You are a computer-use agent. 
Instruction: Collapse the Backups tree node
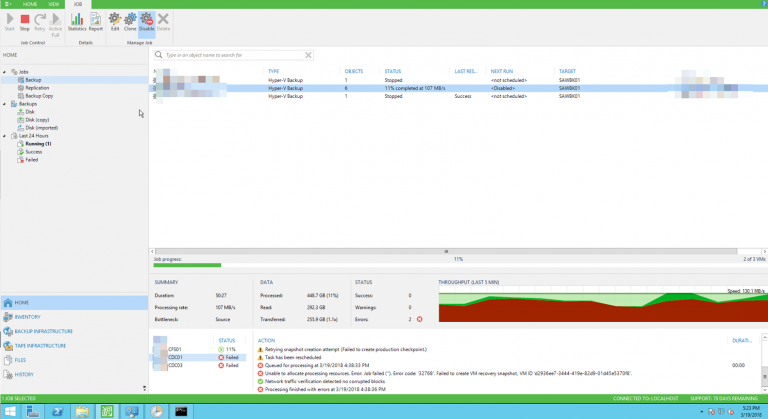click(5, 104)
